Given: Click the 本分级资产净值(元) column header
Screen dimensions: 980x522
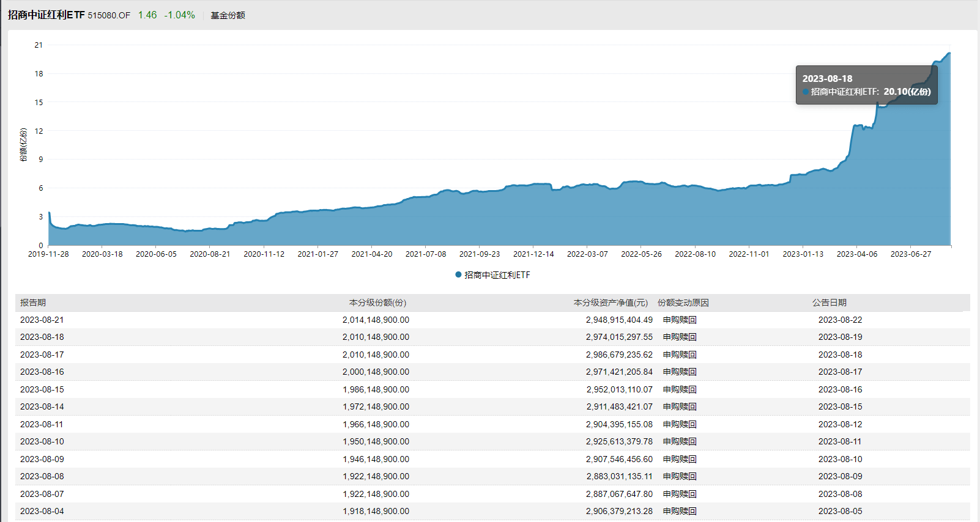Looking at the screenshot, I should point(611,303).
